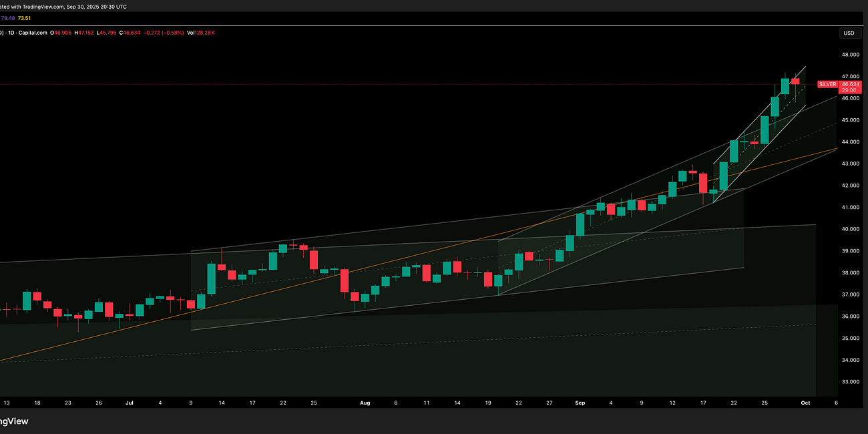Click Sep on the time axis

point(580,403)
